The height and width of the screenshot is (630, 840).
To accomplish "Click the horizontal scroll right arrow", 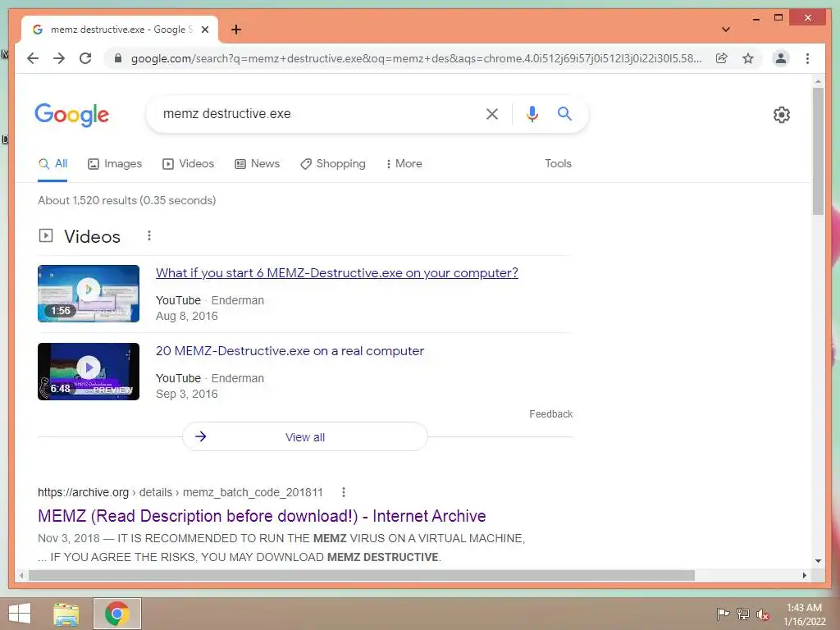I will 804,575.
